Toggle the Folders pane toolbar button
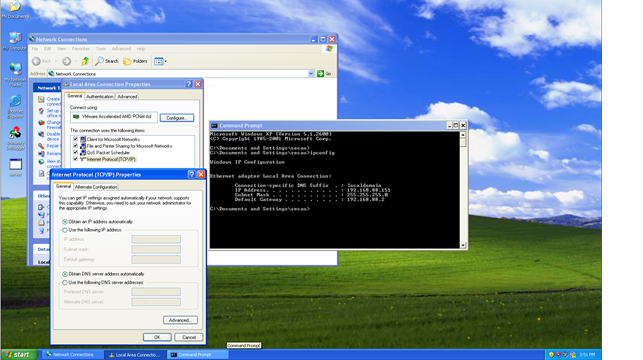The image size is (643, 360). [x=135, y=61]
